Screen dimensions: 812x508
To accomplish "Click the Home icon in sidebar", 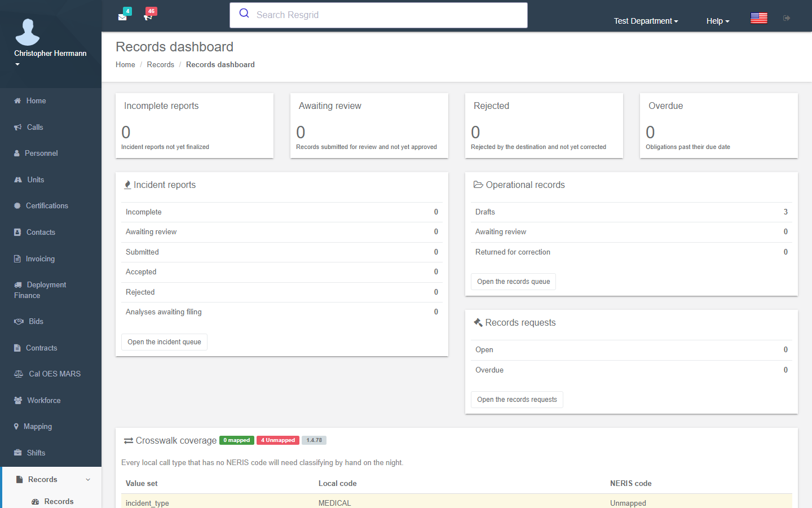I will click(x=17, y=100).
